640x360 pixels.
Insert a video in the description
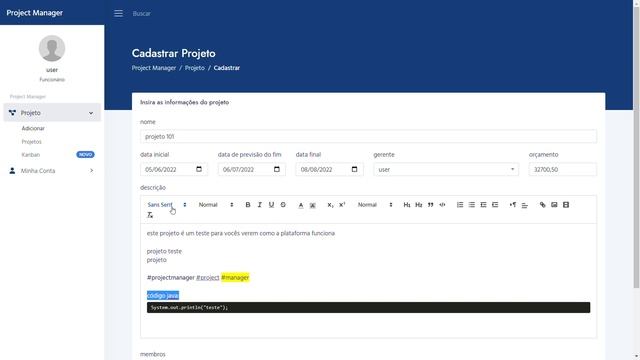coord(566,205)
